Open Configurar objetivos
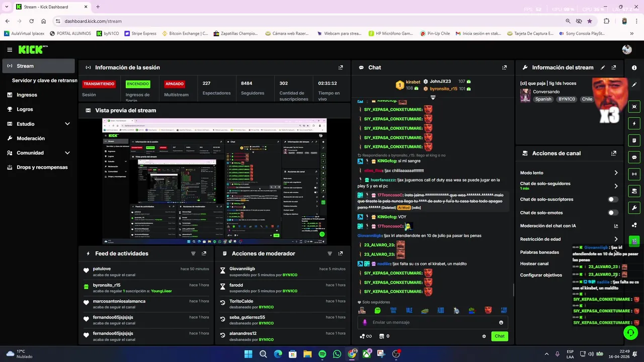The width and height of the screenshot is (644, 362). (x=541, y=275)
